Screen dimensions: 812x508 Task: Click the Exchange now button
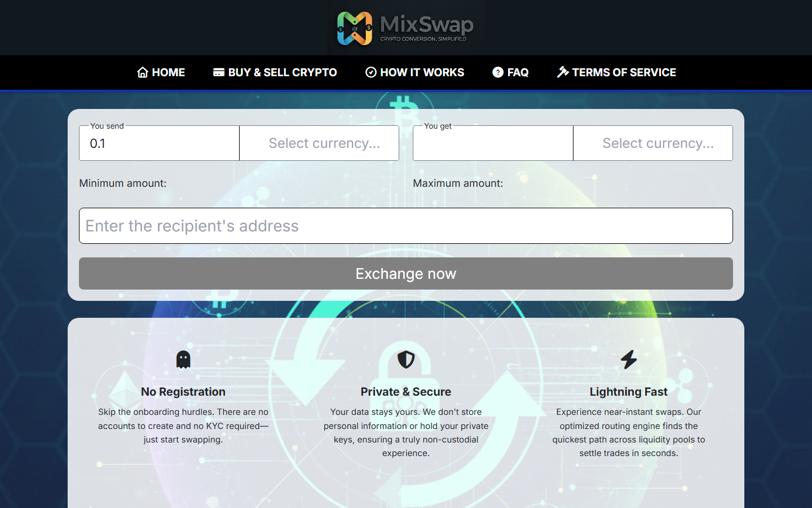tap(406, 274)
